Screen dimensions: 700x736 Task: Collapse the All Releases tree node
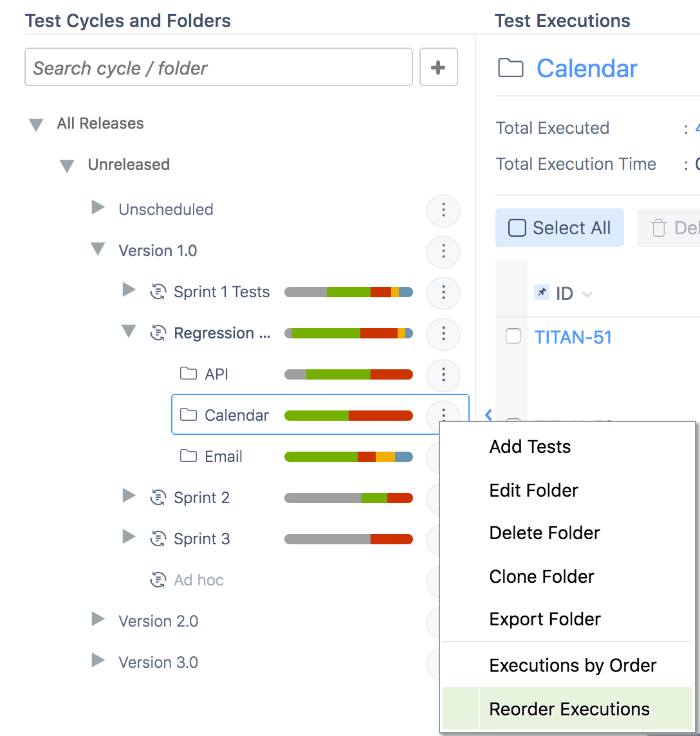(x=36, y=125)
